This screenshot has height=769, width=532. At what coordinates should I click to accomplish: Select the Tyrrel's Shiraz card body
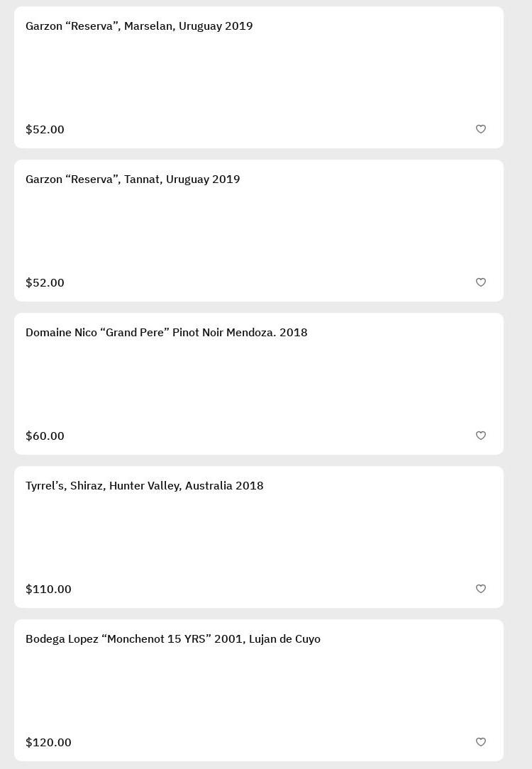pos(259,538)
